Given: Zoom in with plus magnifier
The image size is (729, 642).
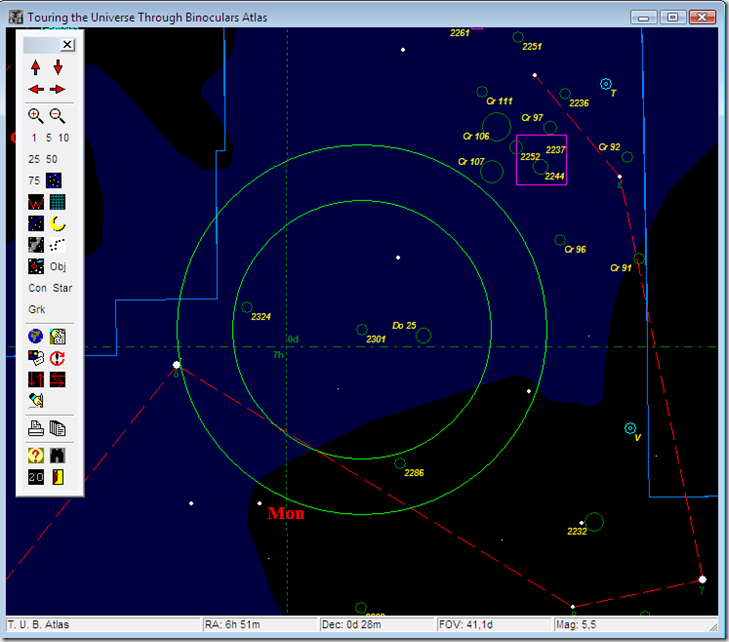Looking at the screenshot, I should [x=36, y=116].
